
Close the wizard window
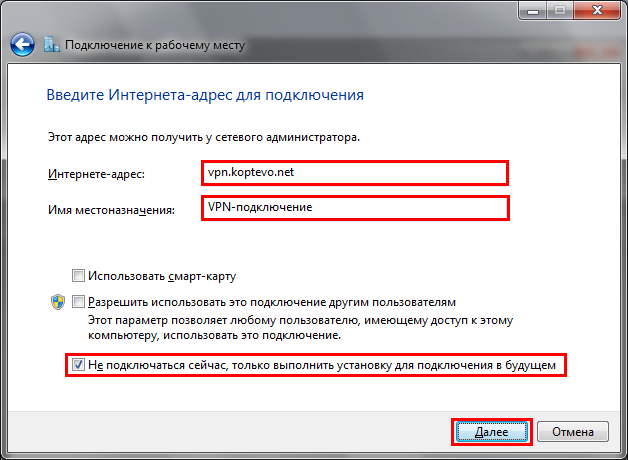pyautogui.click(x=597, y=10)
